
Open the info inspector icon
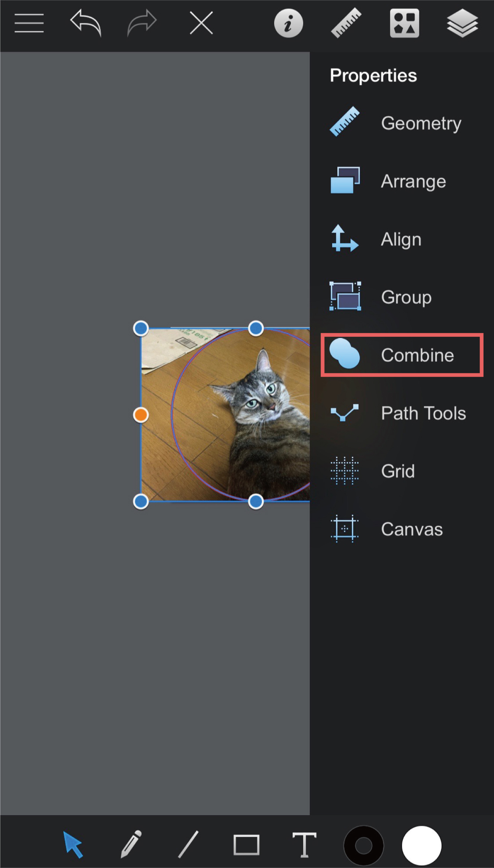288,24
